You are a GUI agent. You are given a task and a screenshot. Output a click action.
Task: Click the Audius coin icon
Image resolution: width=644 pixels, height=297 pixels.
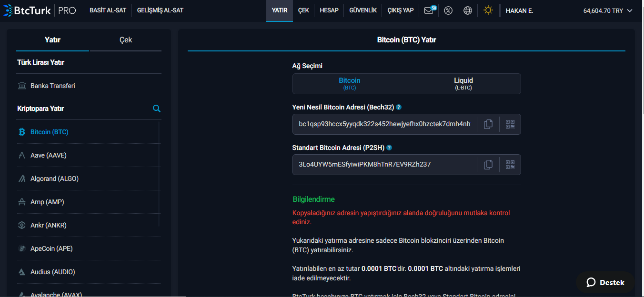22,272
